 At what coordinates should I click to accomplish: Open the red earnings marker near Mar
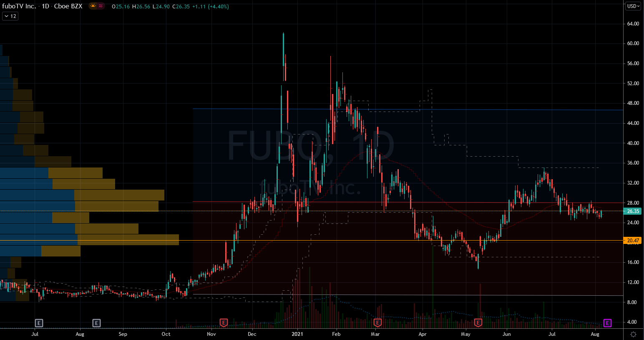(377, 323)
